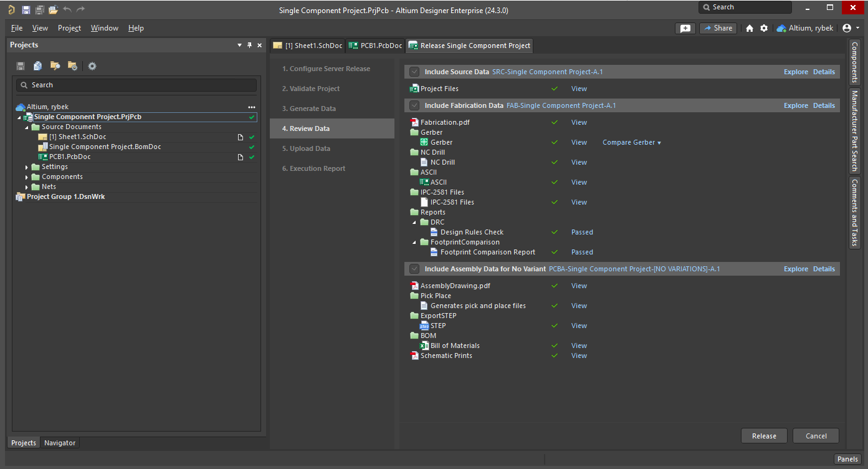View the Bill of Materials output
The width and height of the screenshot is (868, 469).
pyautogui.click(x=579, y=346)
